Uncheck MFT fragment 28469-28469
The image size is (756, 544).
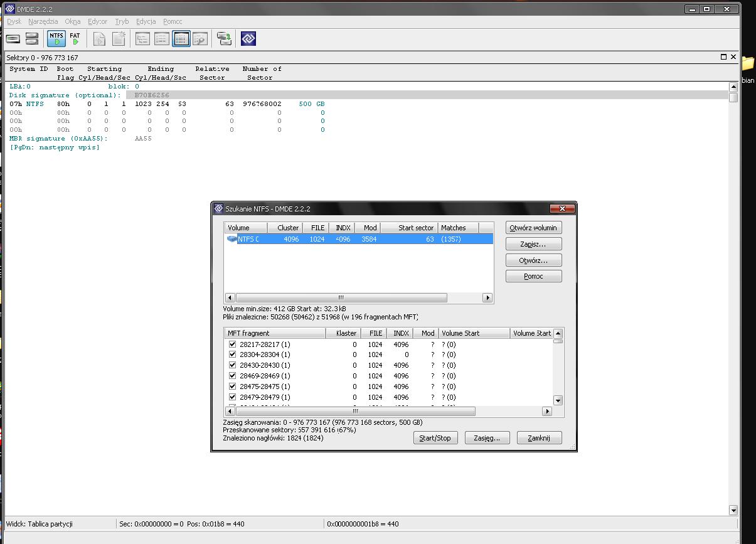[233, 376]
